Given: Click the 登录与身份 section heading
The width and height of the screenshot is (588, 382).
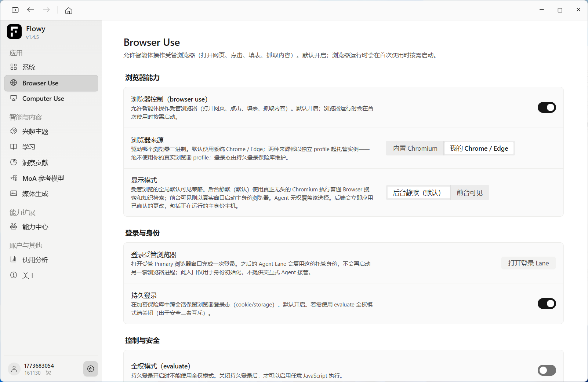Looking at the screenshot, I should click(x=142, y=233).
